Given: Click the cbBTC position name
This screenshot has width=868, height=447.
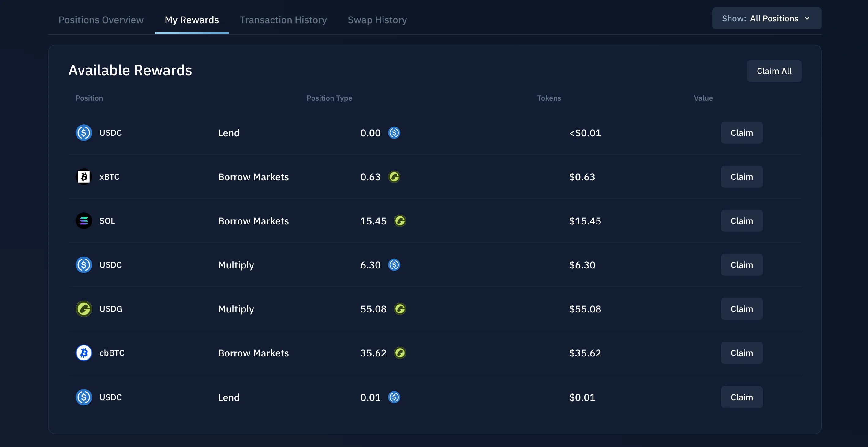Looking at the screenshot, I should [112, 353].
